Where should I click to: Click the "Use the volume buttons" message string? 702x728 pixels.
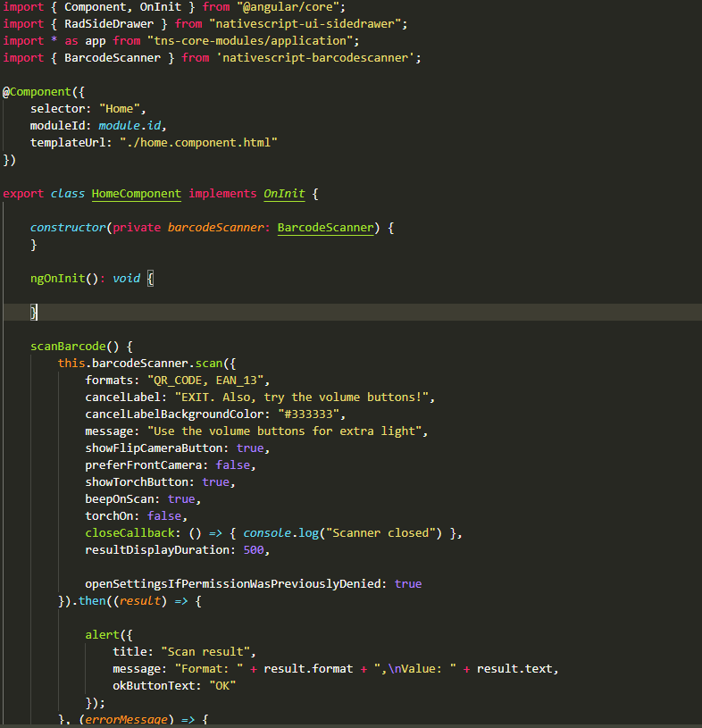tap(284, 431)
